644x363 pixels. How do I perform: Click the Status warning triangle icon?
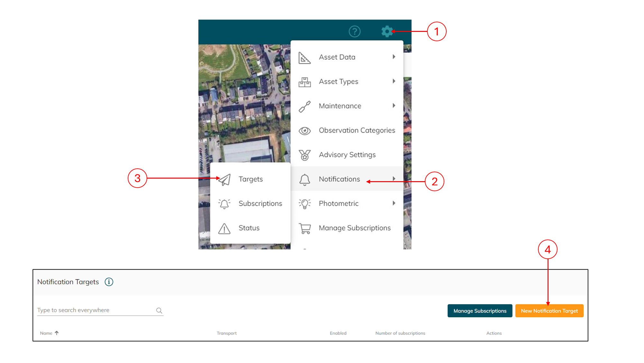[224, 228]
